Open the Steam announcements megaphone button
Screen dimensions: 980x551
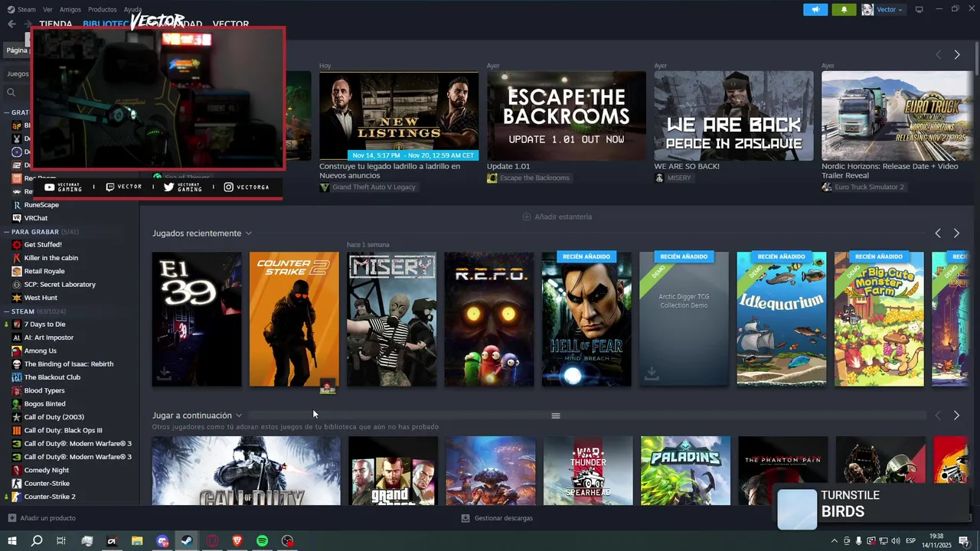coord(815,9)
